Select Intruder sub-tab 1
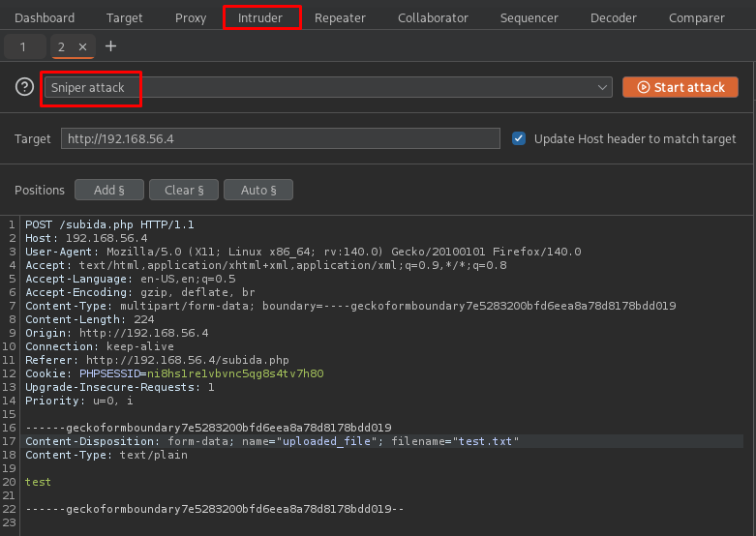Image resolution: width=756 pixels, height=536 pixels. tap(22, 46)
